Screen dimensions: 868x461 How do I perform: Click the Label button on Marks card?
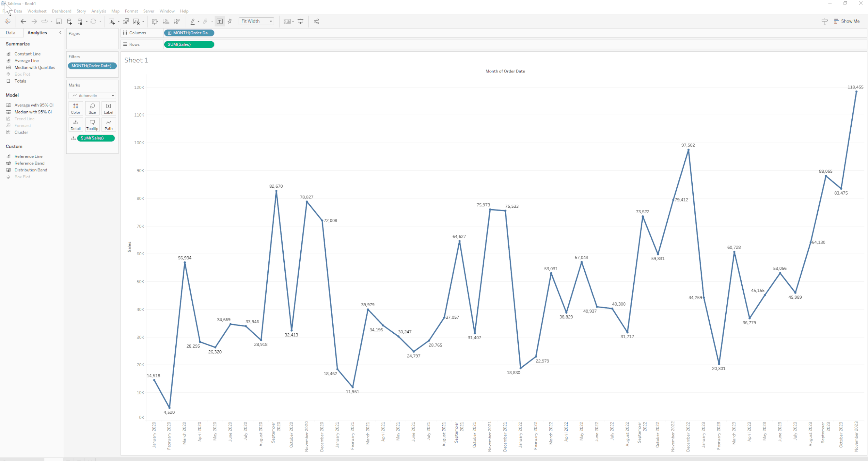pos(109,108)
